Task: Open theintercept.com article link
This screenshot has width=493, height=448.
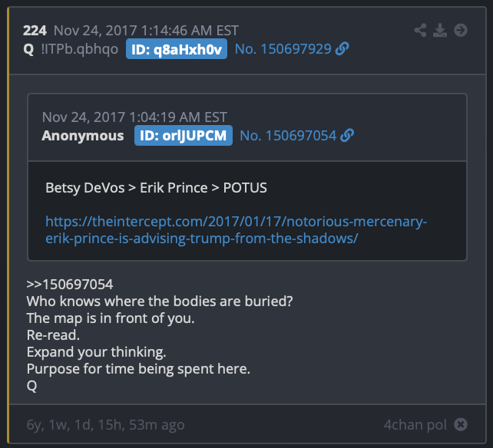Action: 236,230
